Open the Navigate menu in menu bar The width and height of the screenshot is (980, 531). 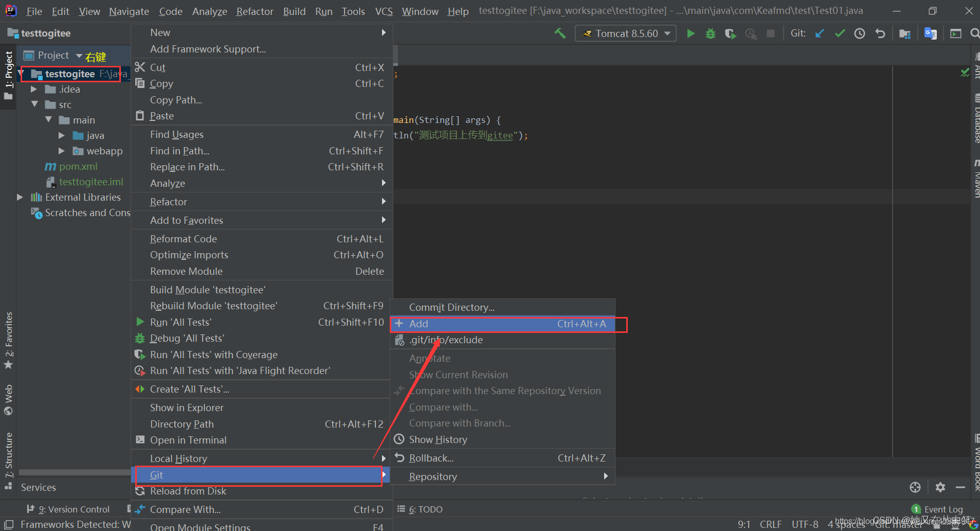coord(129,11)
